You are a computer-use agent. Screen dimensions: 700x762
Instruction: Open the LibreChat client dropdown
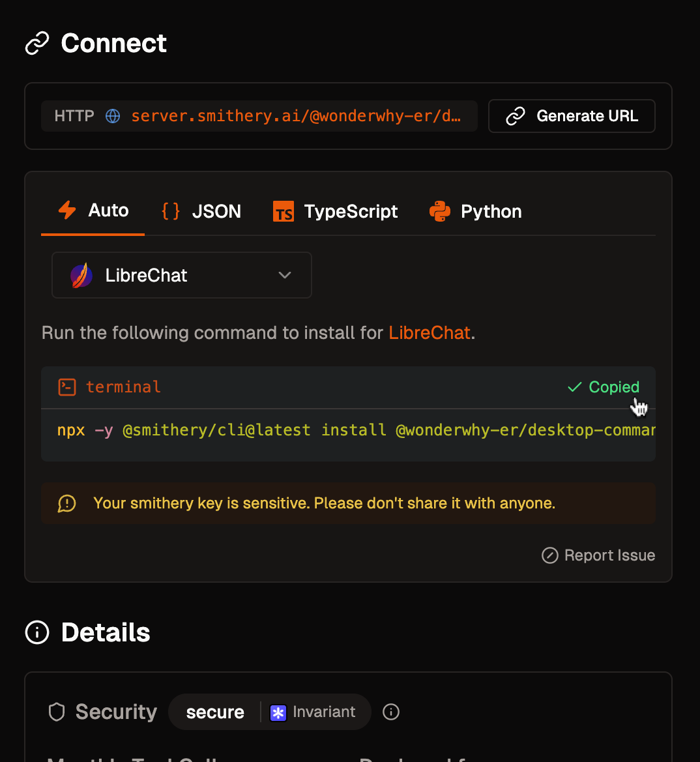181,276
